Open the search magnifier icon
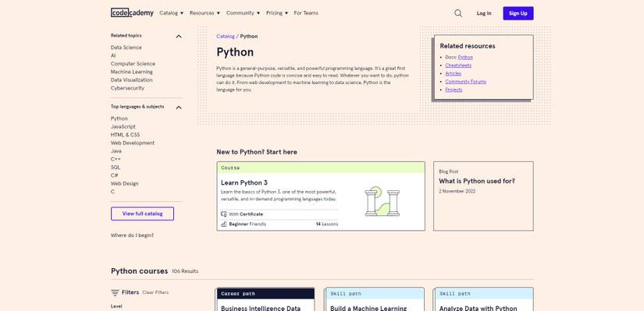Viewport: 644px width, 311px height. [x=458, y=13]
